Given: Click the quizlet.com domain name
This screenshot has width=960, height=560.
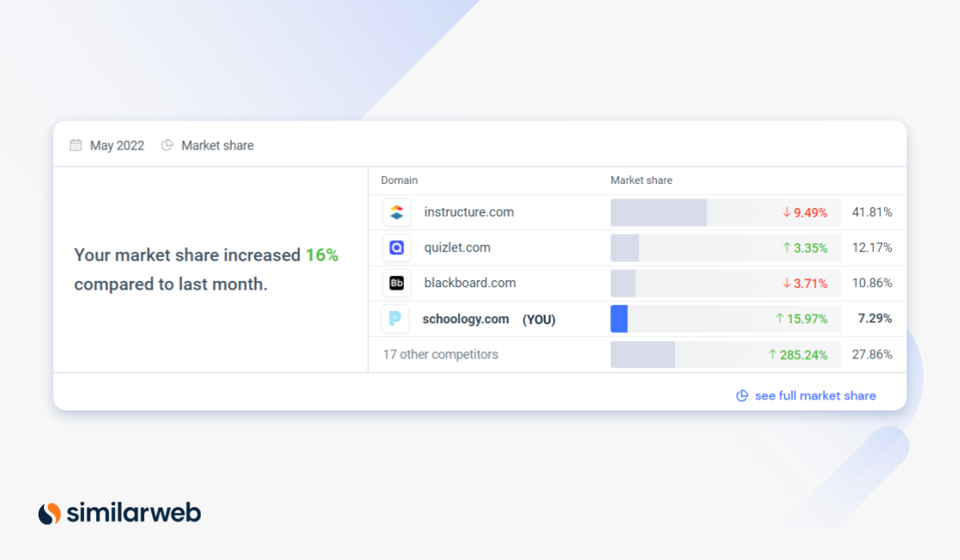Looking at the screenshot, I should 458,248.
